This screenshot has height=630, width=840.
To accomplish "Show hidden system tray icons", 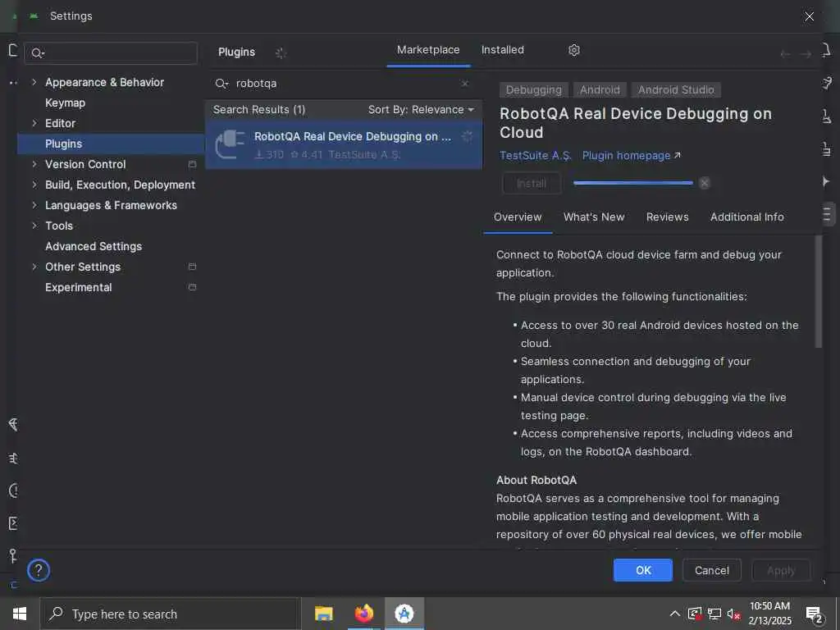I will pyautogui.click(x=674, y=614).
